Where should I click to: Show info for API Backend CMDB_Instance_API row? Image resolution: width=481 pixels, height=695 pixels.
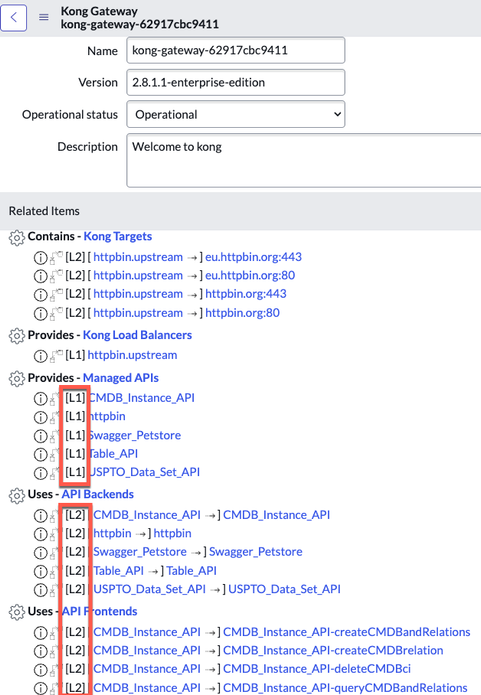40,515
